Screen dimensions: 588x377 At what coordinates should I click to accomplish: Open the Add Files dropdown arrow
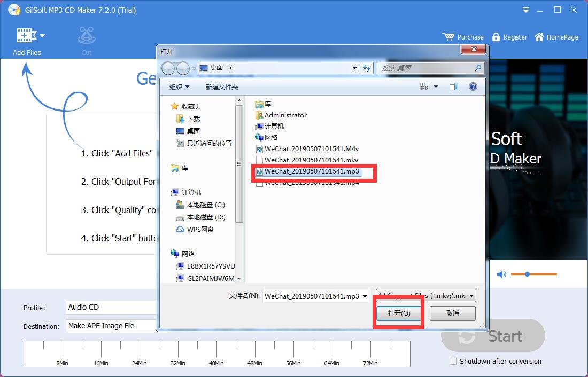(42, 36)
